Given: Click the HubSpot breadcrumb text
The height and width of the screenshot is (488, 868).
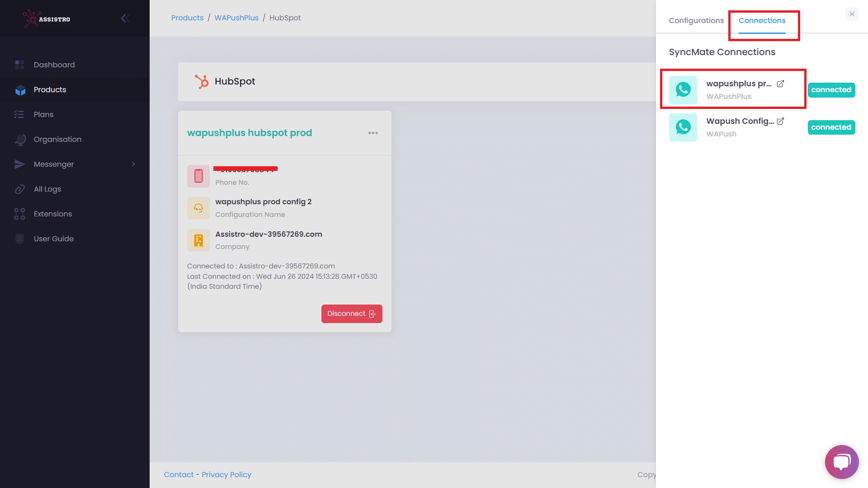Looking at the screenshot, I should (285, 18).
